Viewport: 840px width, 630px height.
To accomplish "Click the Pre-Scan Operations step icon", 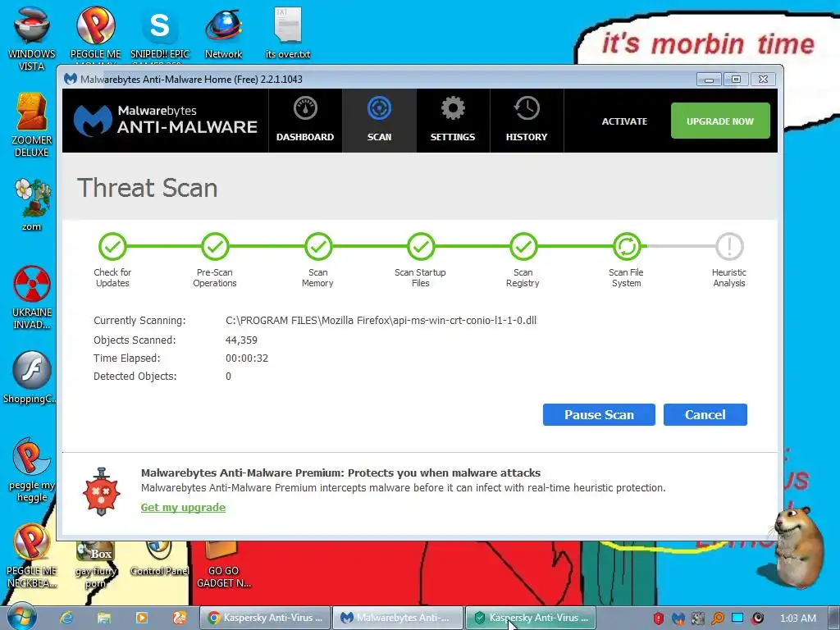I will [215, 246].
